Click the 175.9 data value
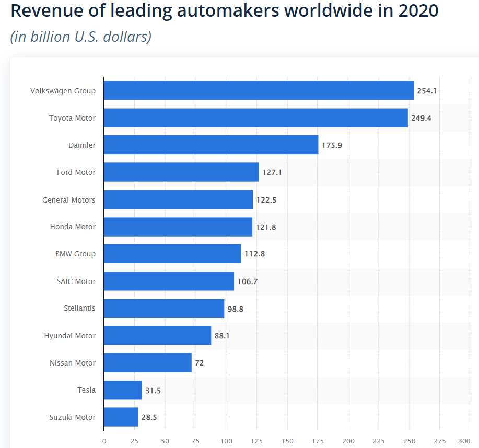The image size is (479, 448). [332, 145]
